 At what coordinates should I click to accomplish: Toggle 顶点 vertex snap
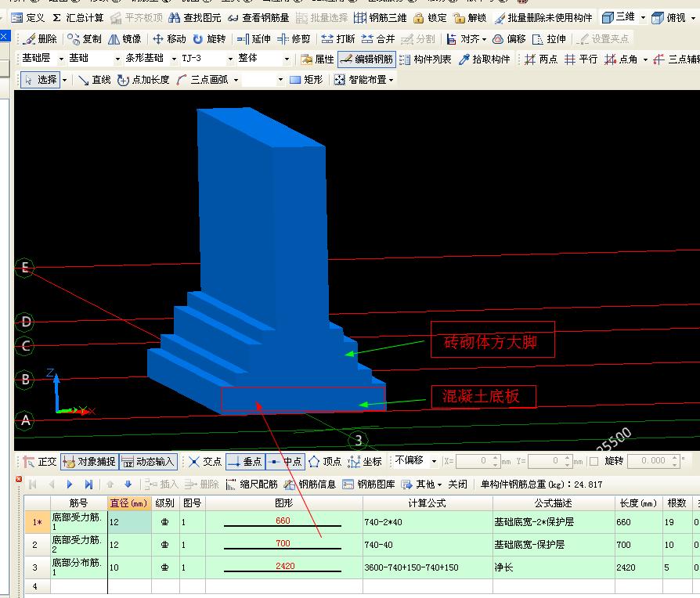[325, 462]
